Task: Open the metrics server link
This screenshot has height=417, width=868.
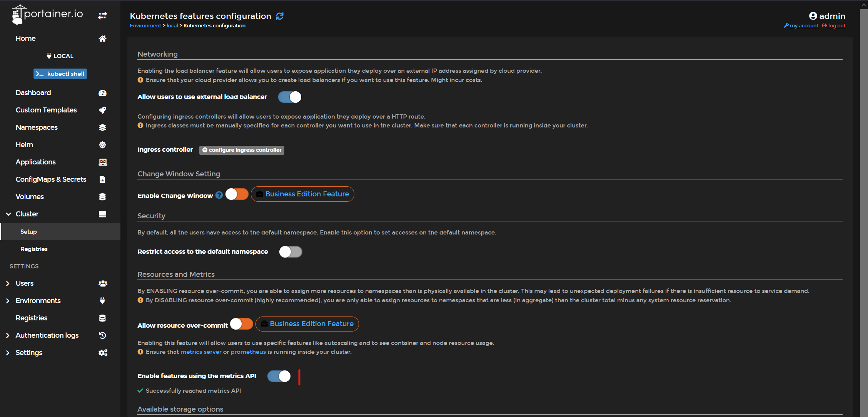Action: point(201,352)
